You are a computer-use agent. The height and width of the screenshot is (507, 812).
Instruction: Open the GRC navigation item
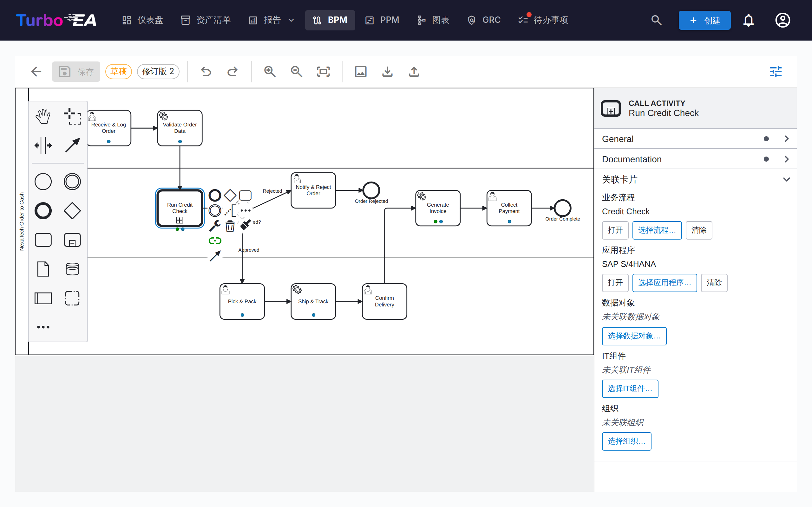click(484, 20)
